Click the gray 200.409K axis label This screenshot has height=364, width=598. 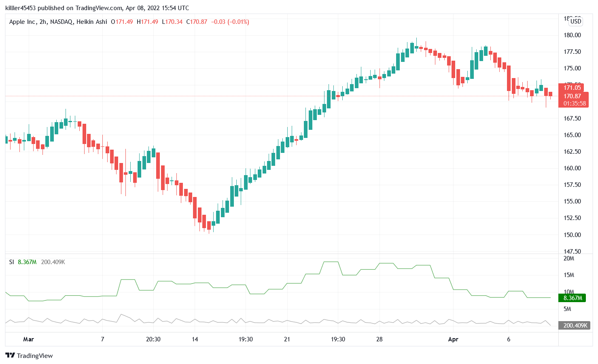[x=575, y=325]
